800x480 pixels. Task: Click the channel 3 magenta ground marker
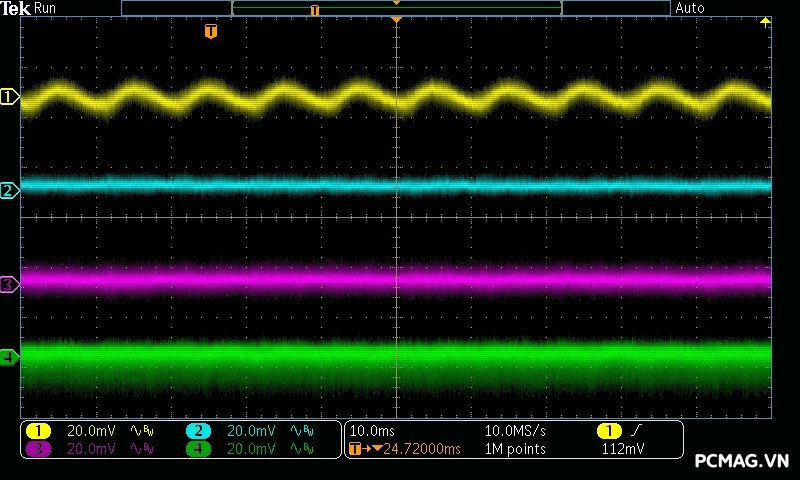click(x=9, y=285)
